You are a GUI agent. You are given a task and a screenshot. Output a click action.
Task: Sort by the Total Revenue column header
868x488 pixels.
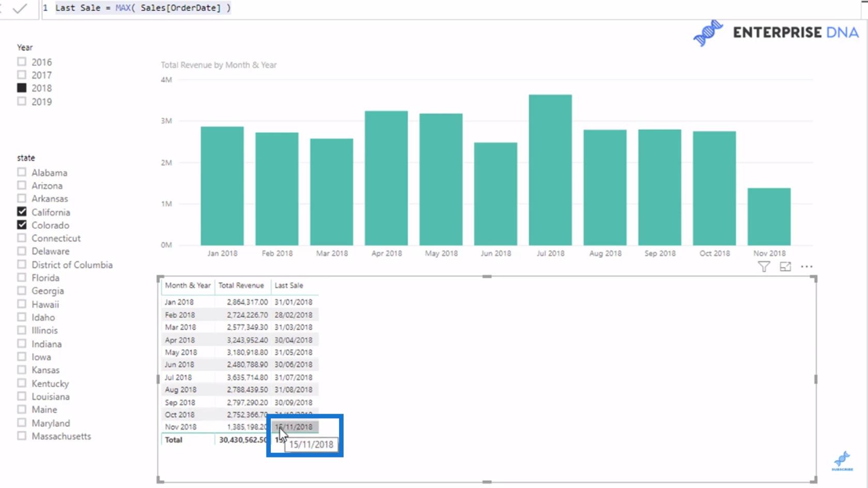tap(241, 285)
